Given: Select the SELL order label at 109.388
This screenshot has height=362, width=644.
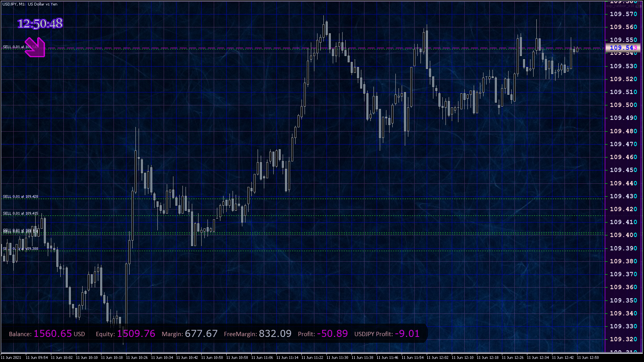Looking at the screenshot, I should point(20,249).
